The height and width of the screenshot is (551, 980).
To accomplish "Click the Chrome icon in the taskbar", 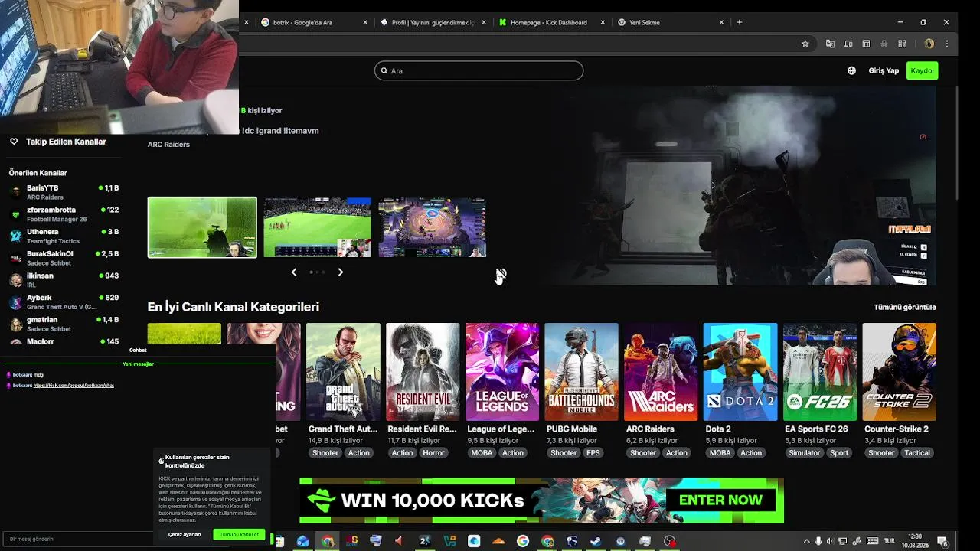I will 328,541.
